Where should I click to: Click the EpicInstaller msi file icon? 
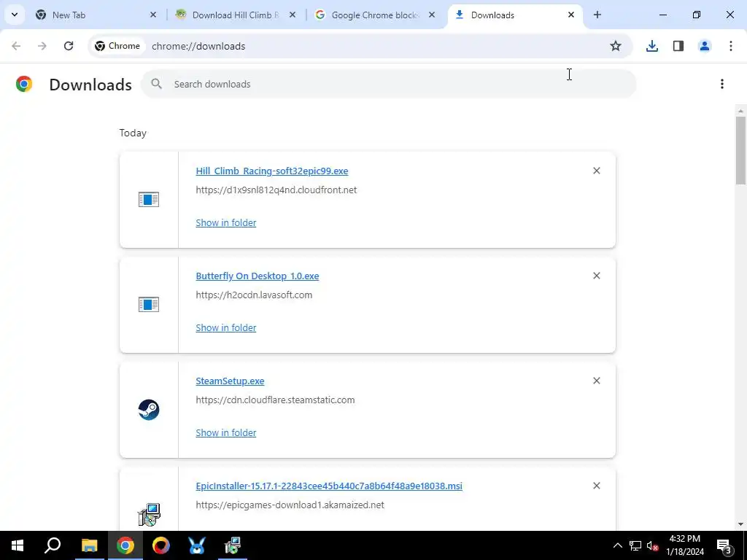[x=149, y=515]
